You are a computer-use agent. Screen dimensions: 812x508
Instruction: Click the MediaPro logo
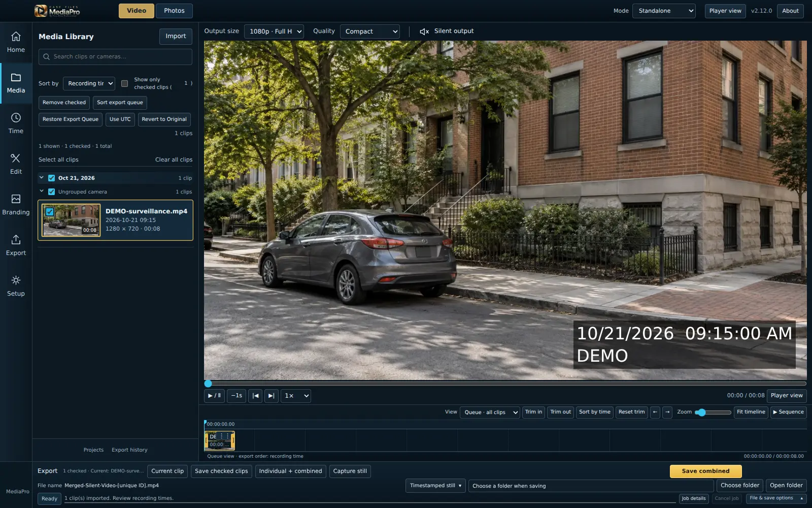pos(57,11)
